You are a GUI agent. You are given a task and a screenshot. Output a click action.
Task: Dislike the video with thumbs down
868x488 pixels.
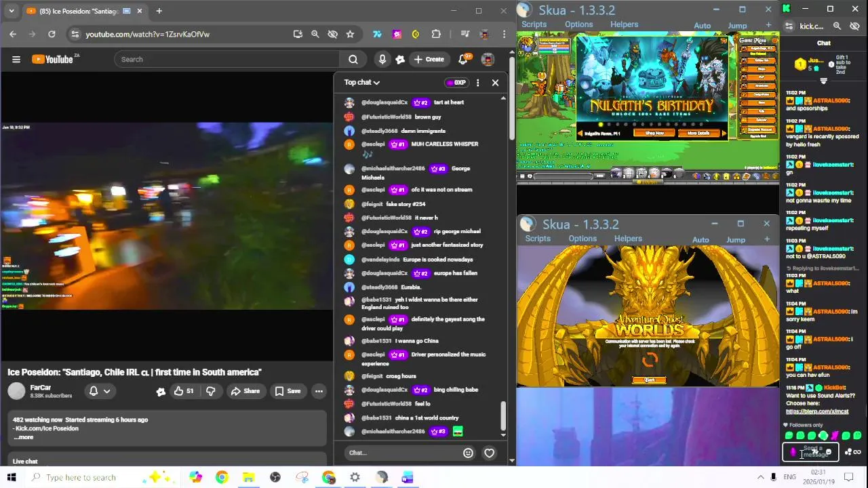click(x=211, y=391)
